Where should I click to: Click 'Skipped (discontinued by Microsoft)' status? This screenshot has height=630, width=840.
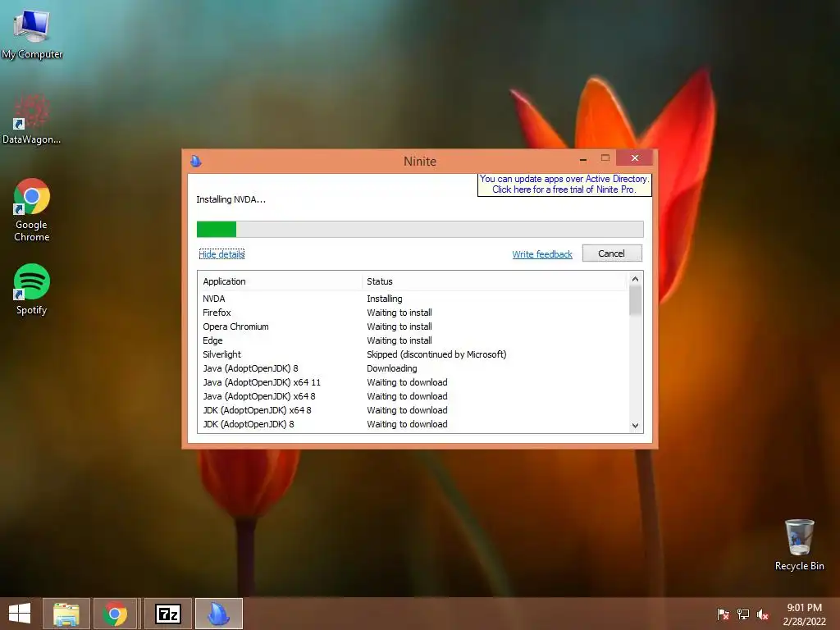coord(436,354)
